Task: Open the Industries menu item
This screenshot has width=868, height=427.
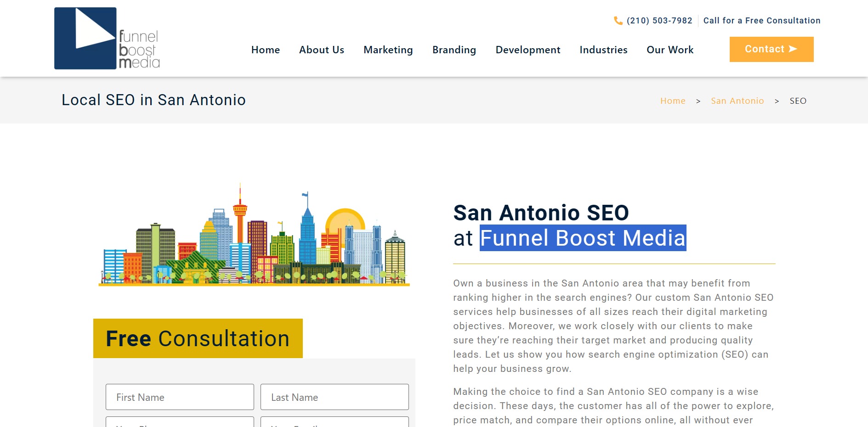Action: point(603,50)
